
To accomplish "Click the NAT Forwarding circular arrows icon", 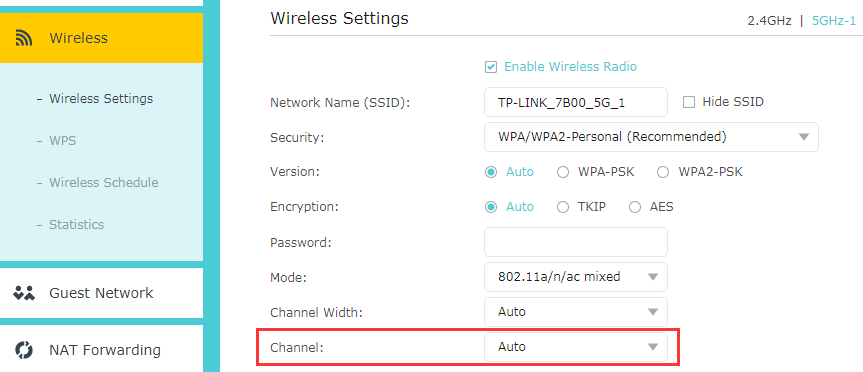I will point(24,350).
